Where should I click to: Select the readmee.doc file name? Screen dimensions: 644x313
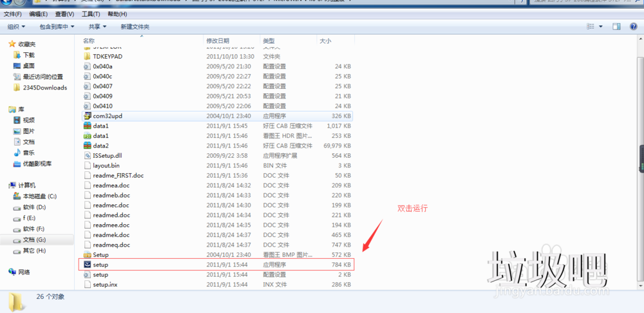coord(111,225)
